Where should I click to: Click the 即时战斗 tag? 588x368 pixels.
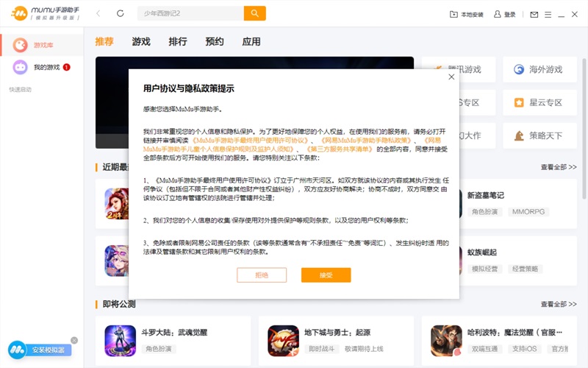point(321,349)
